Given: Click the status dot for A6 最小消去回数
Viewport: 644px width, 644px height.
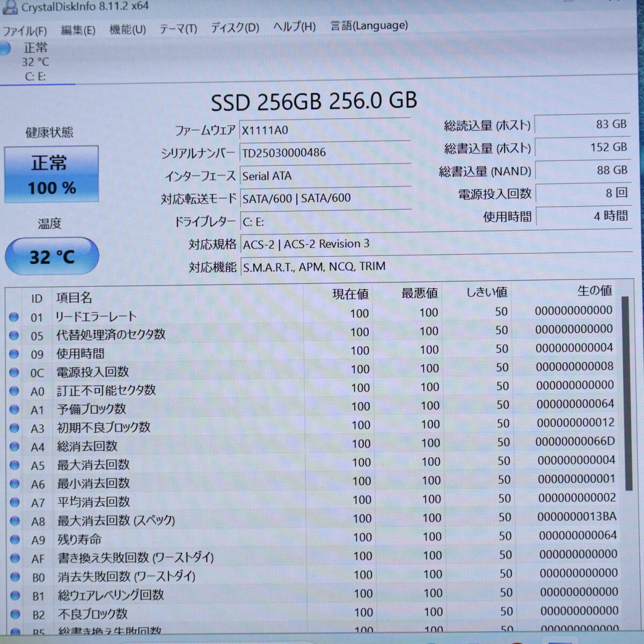Looking at the screenshot, I should pos(14,484).
